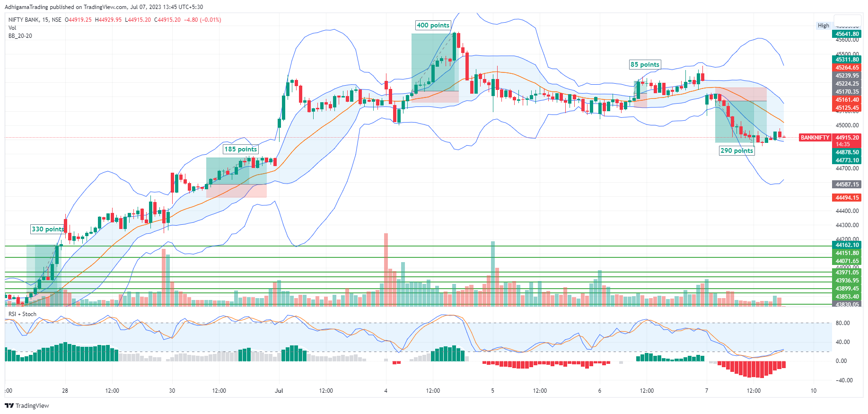
Task: Select the grey 44587.15 price label
Action: point(847,185)
